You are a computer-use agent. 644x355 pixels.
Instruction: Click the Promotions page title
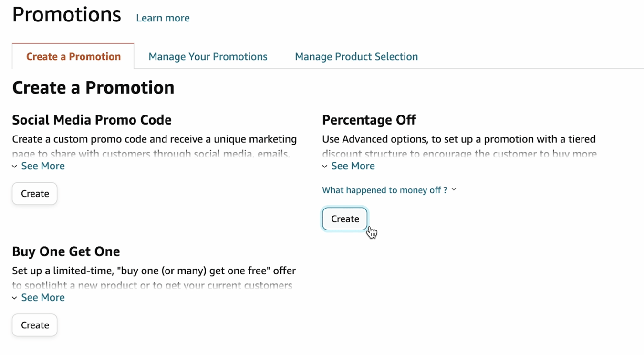pyautogui.click(x=66, y=14)
